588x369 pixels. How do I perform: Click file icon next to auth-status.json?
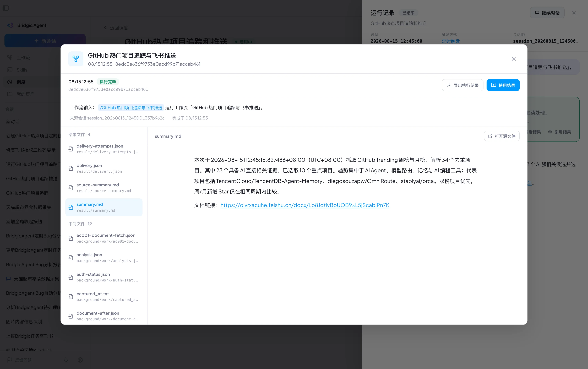coord(71,277)
